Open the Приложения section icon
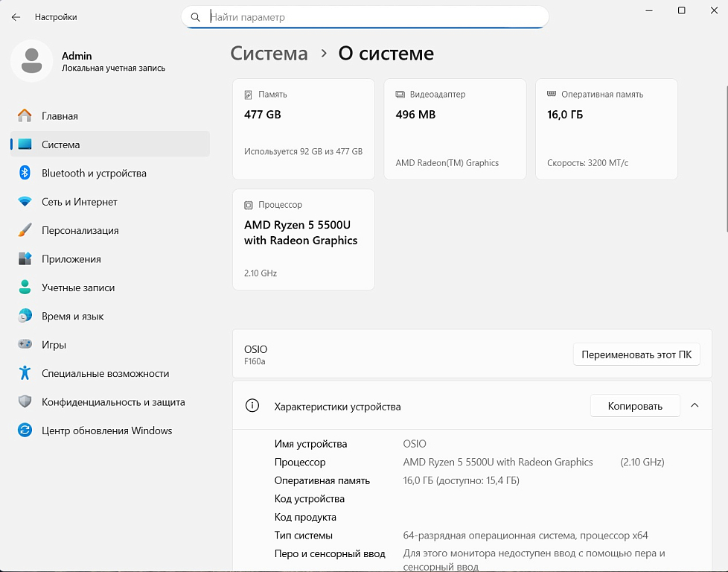The width and height of the screenshot is (728, 572). pos(25,259)
